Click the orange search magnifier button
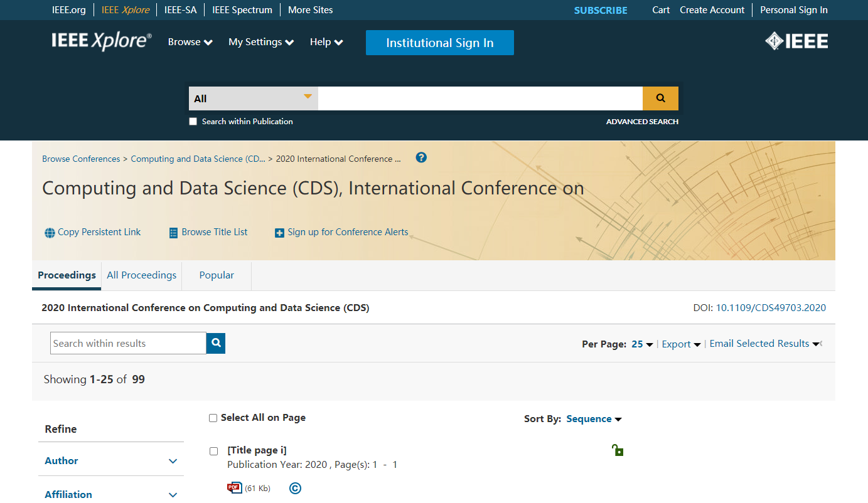This screenshot has width=868, height=503. click(x=660, y=98)
